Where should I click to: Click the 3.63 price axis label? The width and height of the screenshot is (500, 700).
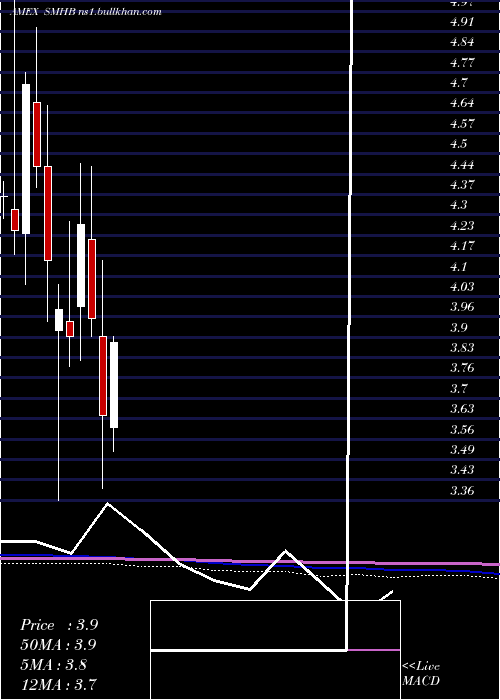[x=462, y=409]
